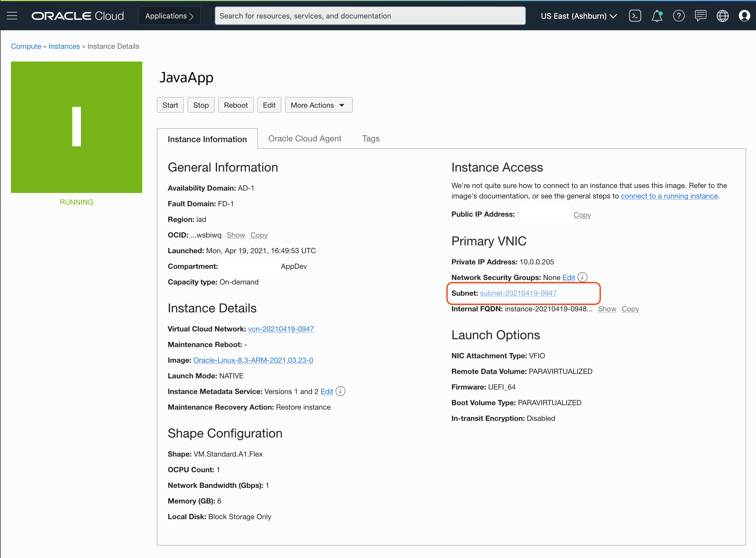
Task: Switch to the Oracle Cloud Agent tab
Action: (305, 138)
